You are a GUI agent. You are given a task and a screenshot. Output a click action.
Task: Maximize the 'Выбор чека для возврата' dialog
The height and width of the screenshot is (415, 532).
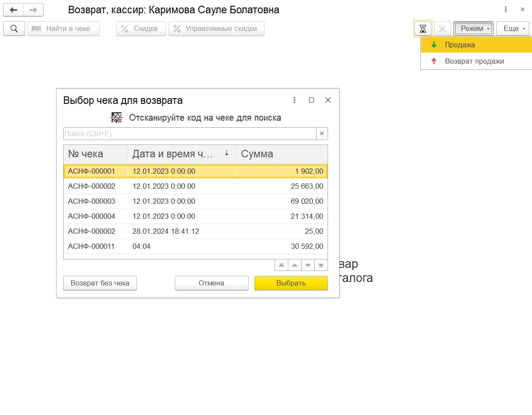click(x=311, y=100)
